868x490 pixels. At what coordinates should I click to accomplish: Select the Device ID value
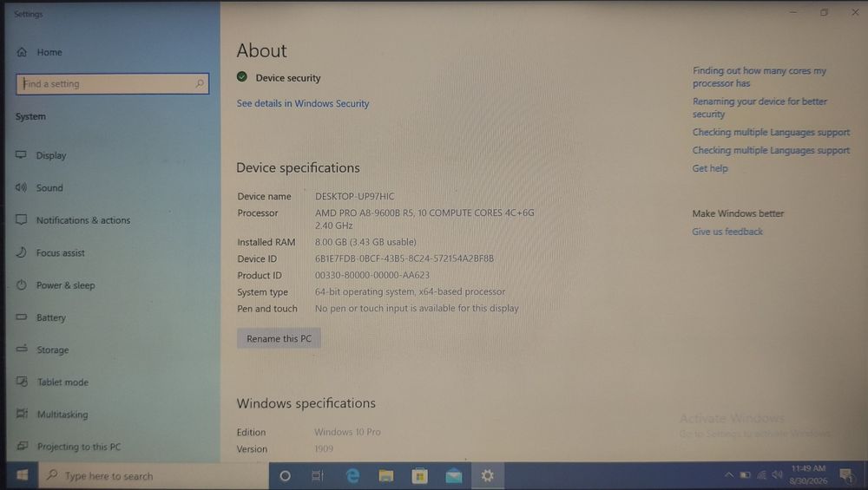[404, 258]
